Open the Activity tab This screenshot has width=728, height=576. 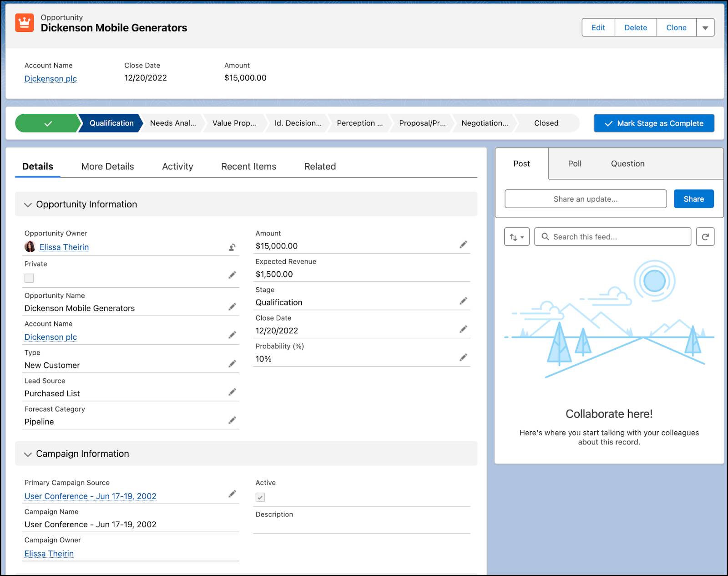coord(177,167)
